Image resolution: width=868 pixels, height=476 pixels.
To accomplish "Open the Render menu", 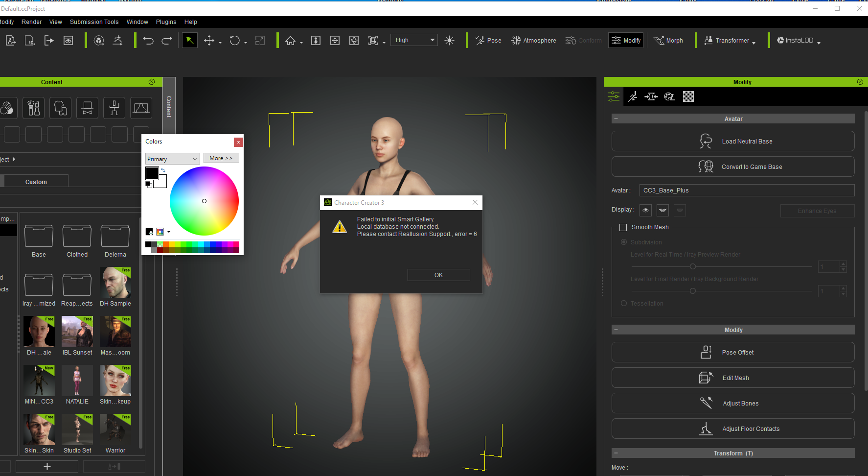I will (32, 22).
